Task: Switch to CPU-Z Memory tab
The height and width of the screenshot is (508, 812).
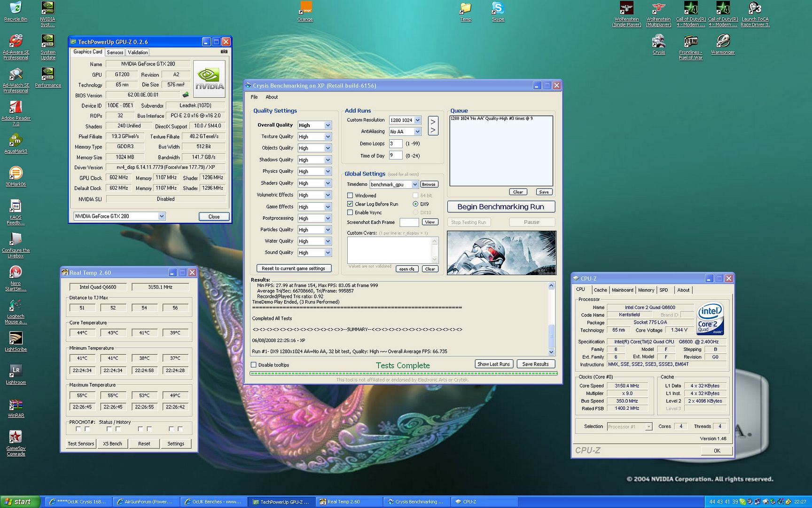Action: [646, 290]
